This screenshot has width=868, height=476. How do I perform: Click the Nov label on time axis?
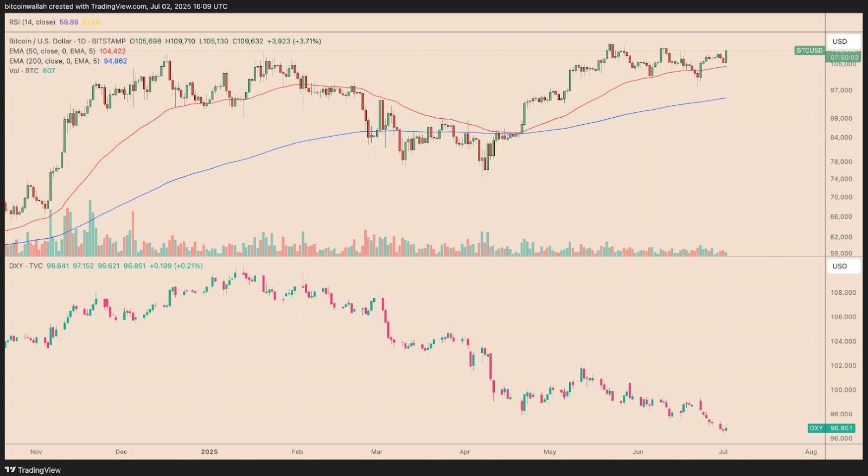(x=36, y=452)
